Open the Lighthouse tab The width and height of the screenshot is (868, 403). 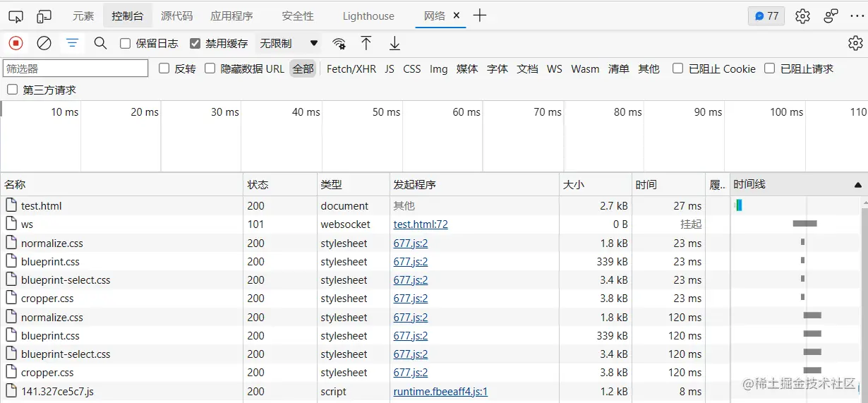368,16
